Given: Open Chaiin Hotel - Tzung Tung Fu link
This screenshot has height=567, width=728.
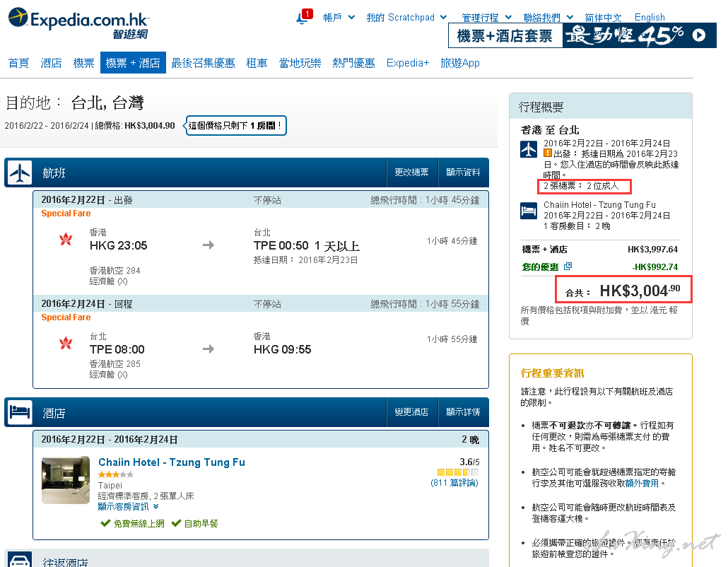Looking at the screenshot, I should 171,462.
